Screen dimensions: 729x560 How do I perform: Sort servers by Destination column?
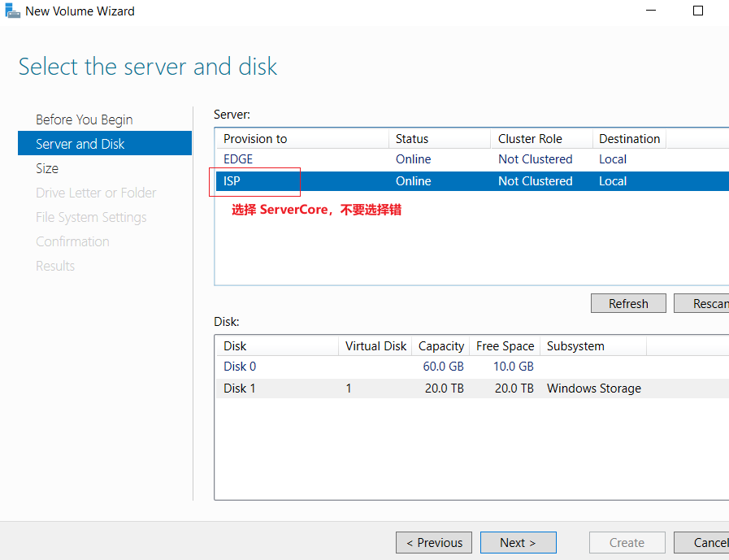(630, 139)
